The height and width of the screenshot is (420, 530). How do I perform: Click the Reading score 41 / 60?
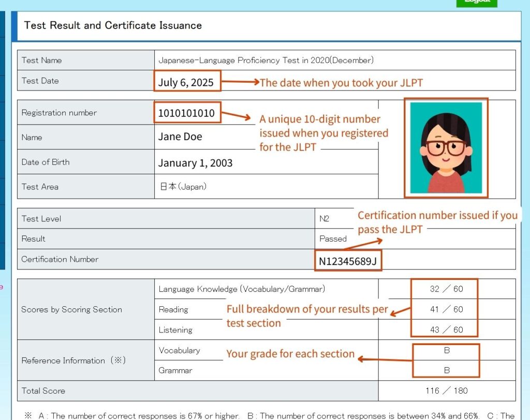pyautogui.click(x=446, y=309)
